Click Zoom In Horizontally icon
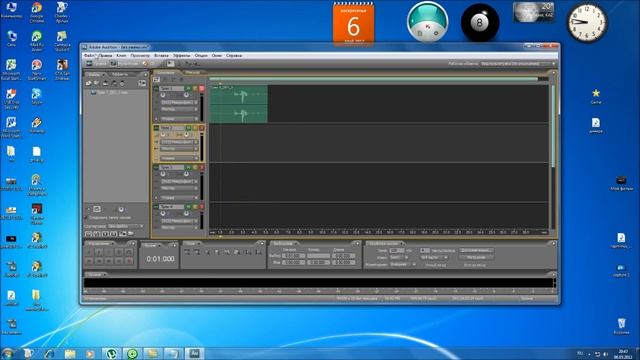 [187, 252]
